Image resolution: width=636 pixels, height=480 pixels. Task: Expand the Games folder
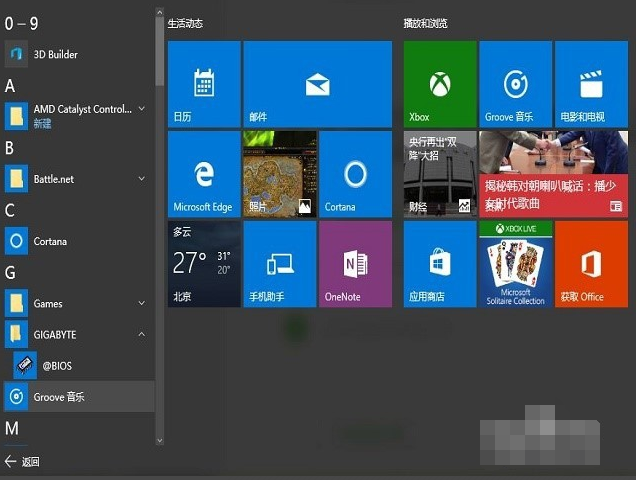coord(141,303)
